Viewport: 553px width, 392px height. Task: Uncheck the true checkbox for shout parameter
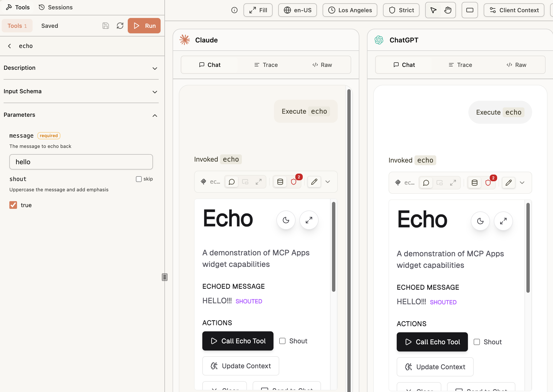13,205
